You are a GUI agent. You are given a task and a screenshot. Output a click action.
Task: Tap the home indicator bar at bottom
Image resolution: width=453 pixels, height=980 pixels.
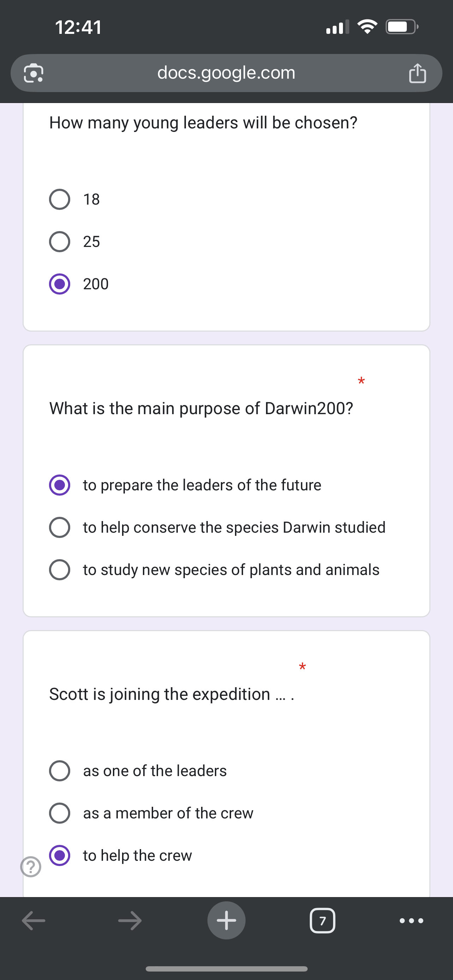tap(226, 969)
